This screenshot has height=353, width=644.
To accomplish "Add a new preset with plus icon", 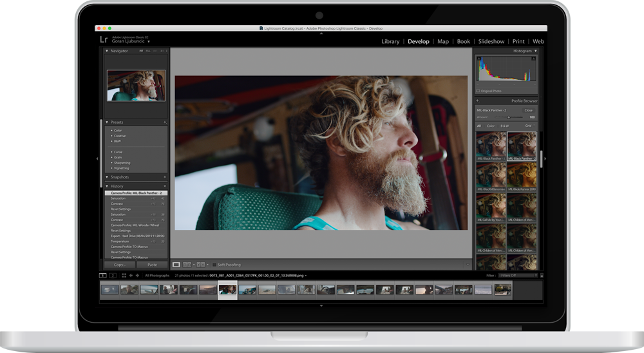I will click(165, 122).
